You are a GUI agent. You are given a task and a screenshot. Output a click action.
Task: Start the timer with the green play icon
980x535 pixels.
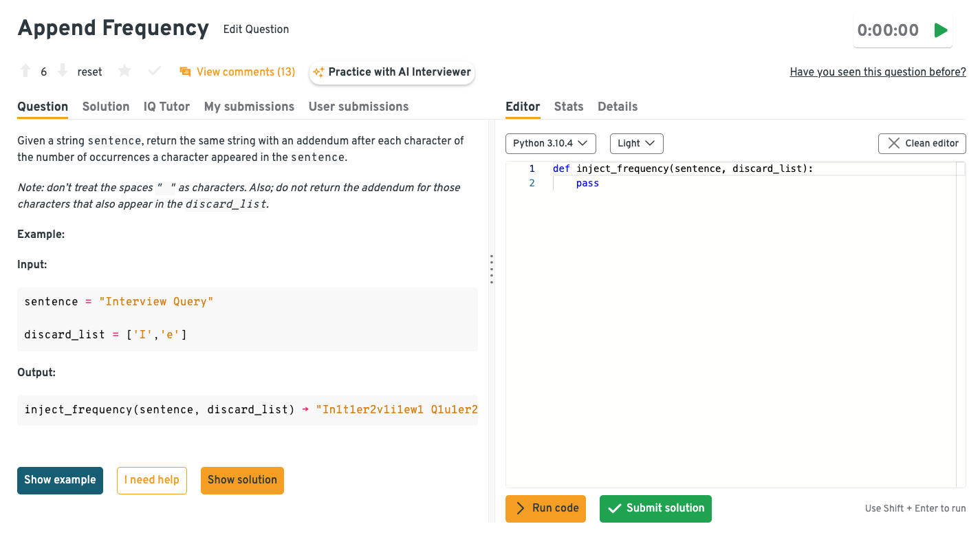(x=941, y=30)
